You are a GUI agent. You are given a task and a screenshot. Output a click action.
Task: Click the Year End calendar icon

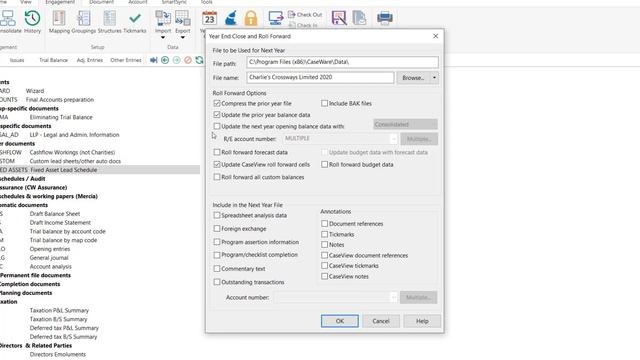pyautogui.click(x=209, y=18)
